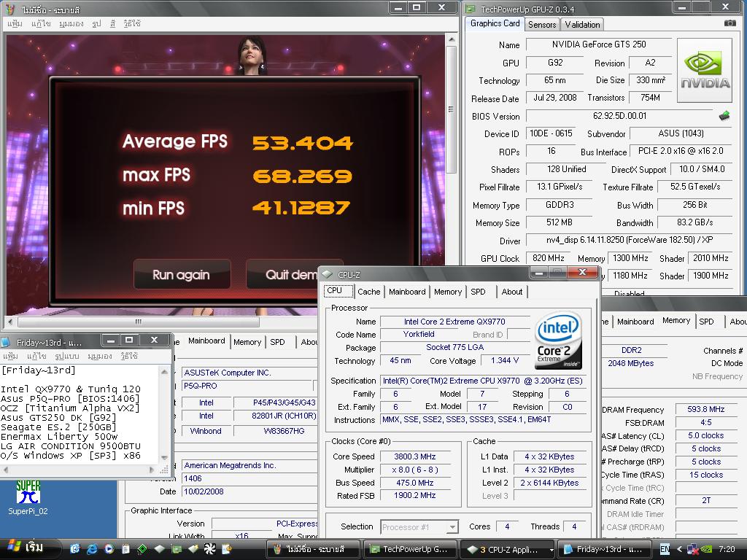747x560 pixels.
Task: Click Notepad horizontal scrollbar right arrow
Action: 152,470
